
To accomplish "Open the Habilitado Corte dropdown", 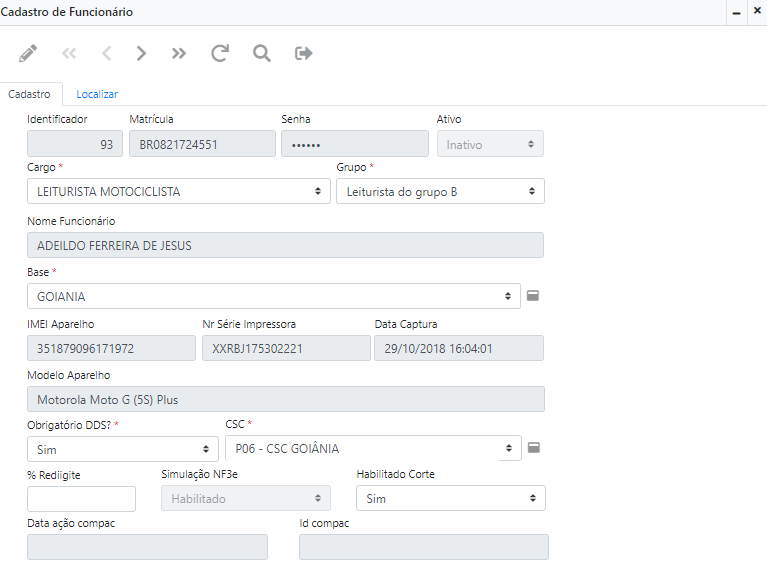I will [x=450, y=498].
